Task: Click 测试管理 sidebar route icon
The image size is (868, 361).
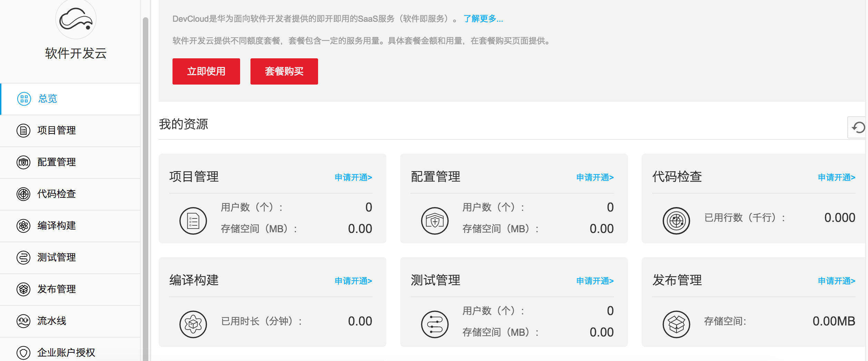Action: tap(23, 257)
